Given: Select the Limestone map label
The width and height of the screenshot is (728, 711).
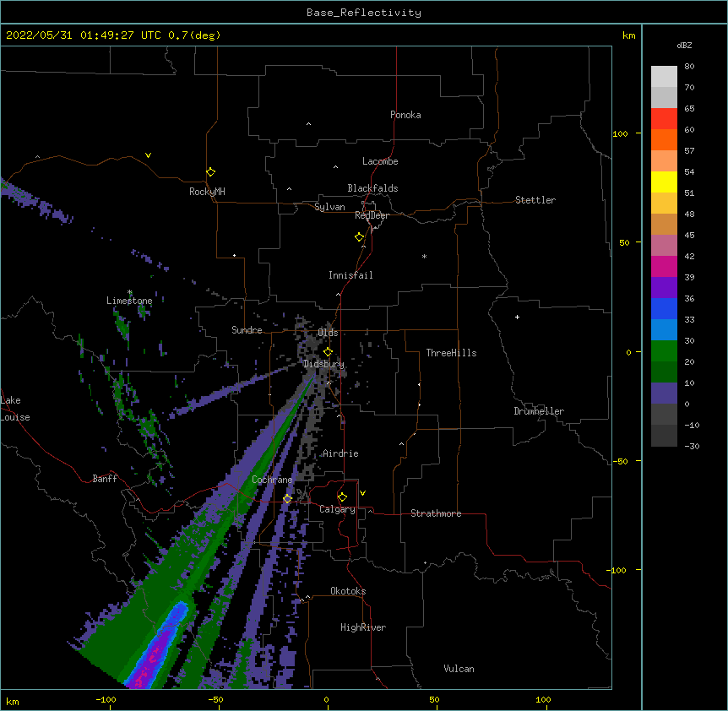Looking at the screenshot, I should [x=129, y=301].
